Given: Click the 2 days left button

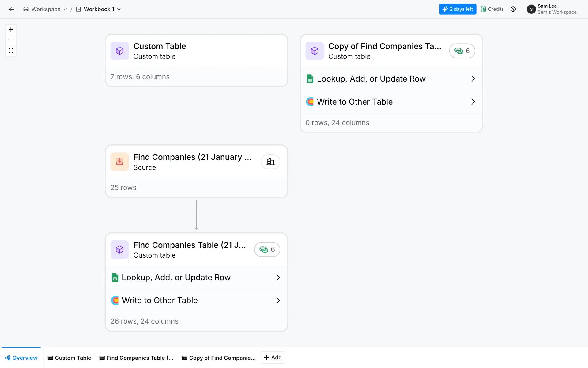Looking at the screenshot, I should pyautogui.click(x=458, y=9).
